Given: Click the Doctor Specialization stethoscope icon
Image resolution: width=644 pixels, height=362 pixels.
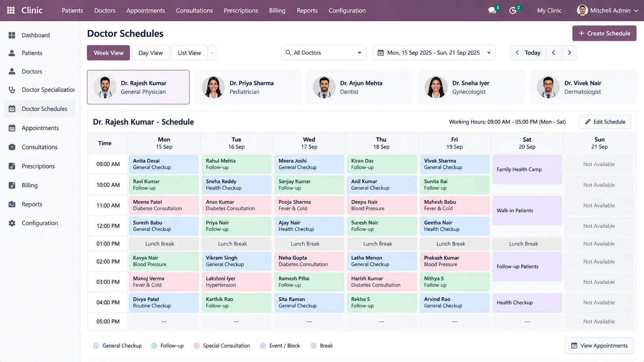Looking at the screenshot, I should [x=12, y=90].
